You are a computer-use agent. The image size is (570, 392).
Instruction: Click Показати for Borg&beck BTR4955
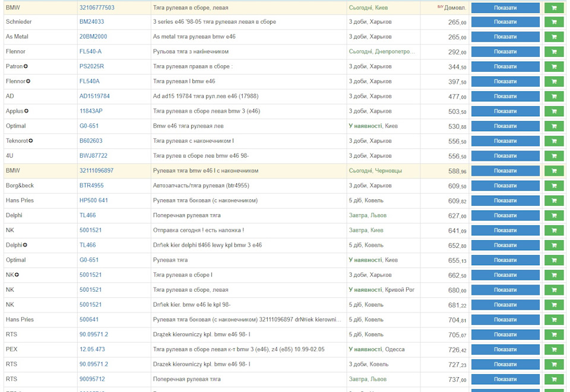click(505, 186)
